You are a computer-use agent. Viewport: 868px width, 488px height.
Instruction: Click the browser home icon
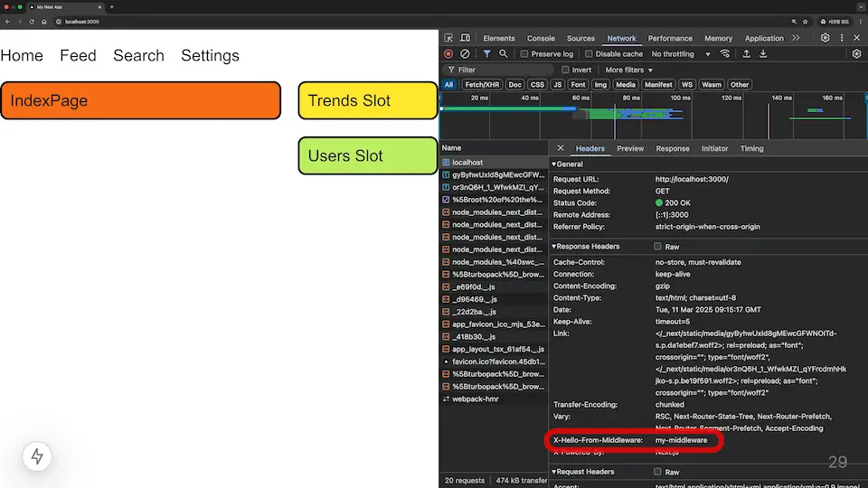[43, 22]
